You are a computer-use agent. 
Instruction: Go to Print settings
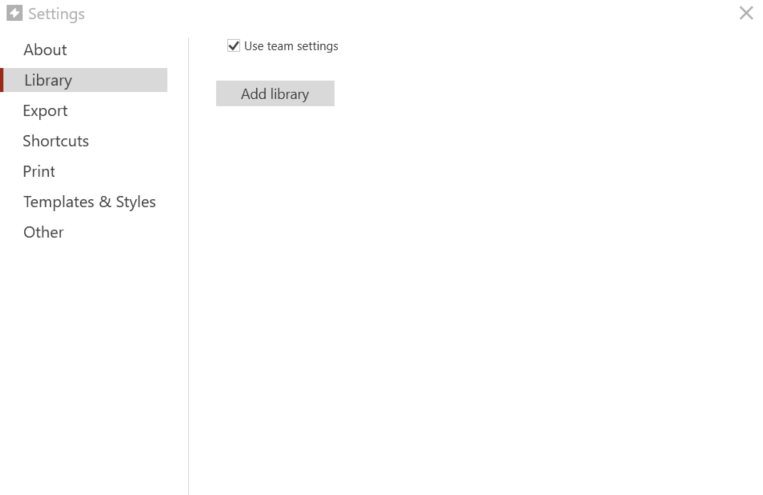click(39, 171)
